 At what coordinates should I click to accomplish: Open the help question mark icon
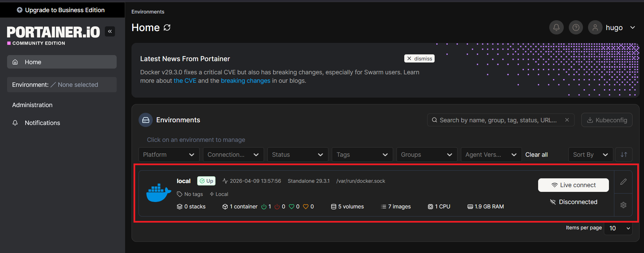tap(576, 27)
